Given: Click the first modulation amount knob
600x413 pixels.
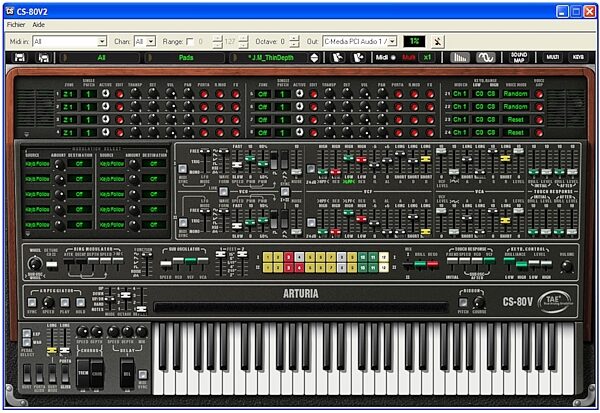Looking at the screenshot, I should [x=59, y=165].
